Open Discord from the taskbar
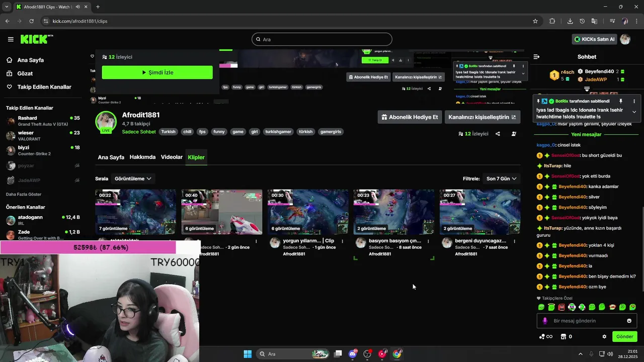This screenshot has width=644, height=362. [x=353, y=354]
